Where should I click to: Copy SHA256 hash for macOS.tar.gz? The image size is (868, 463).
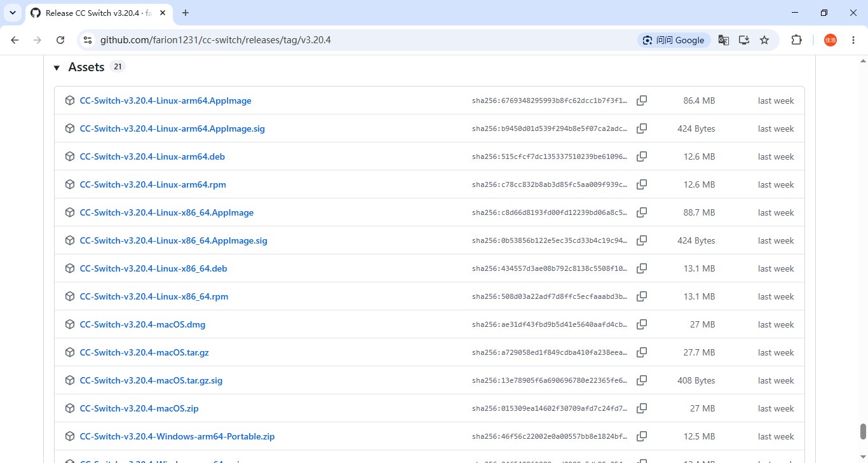pos(642,352)
